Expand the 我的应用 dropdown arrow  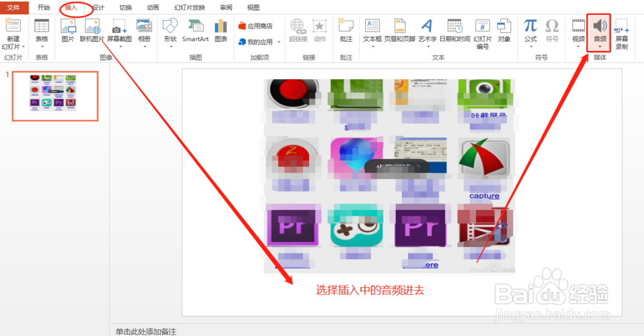(x=279, y=42)
